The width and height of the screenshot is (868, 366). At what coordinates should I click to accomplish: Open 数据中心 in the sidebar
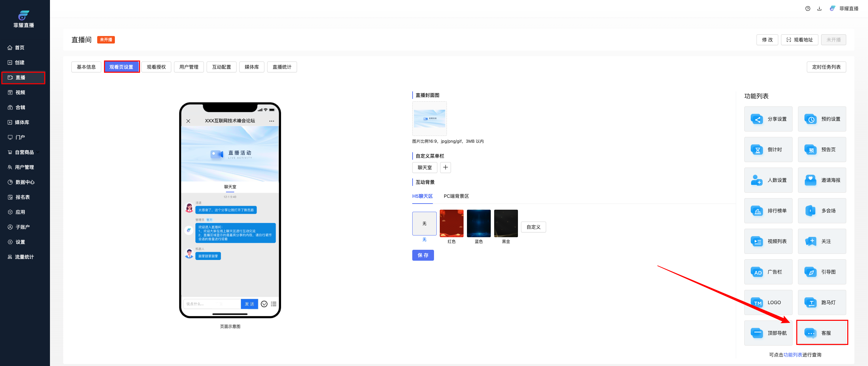click(x=24, y=182)
